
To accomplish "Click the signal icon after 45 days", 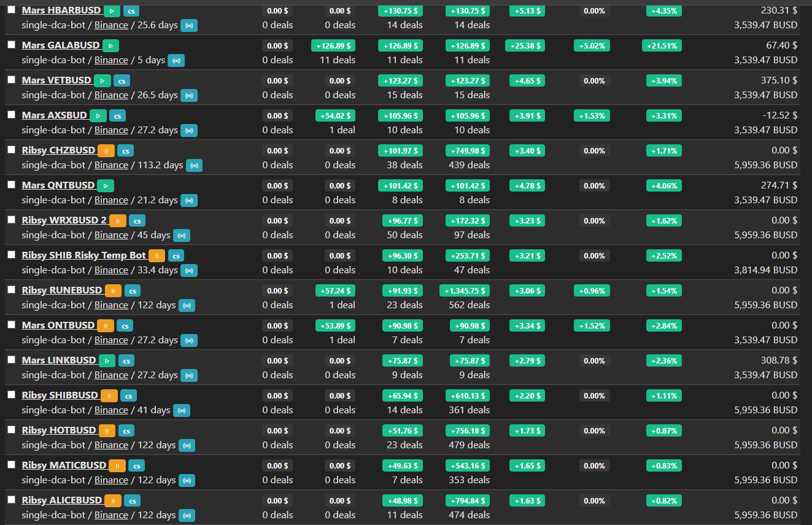I will click(182, 235).
